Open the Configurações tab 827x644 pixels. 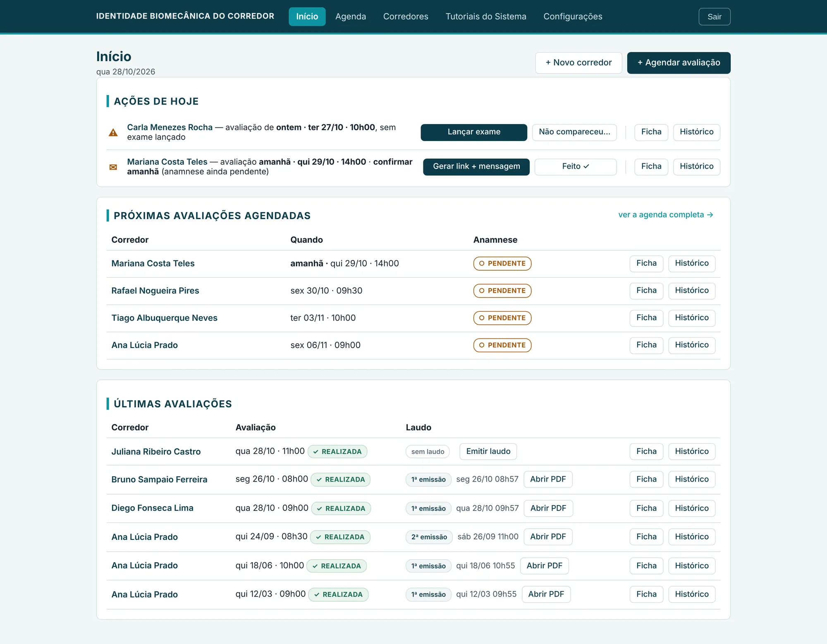573,17
